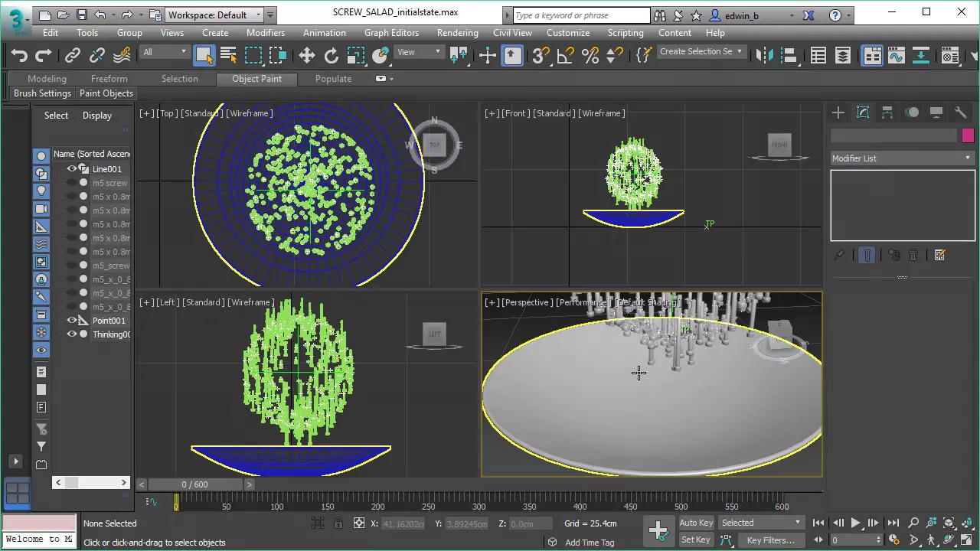980x551 pixels.
Task: Open the Scene Explorer toolbar icon
Action: [x=818, y=55]
